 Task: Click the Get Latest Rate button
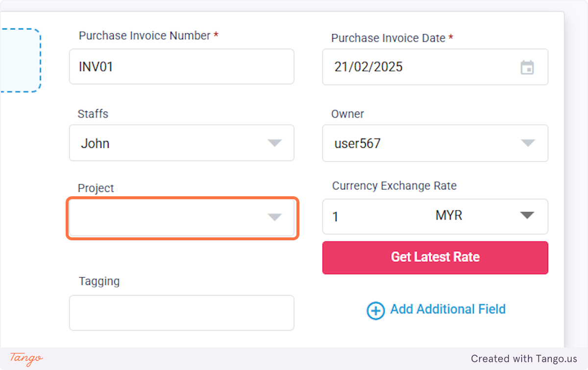pyautogui.click(x=435, y=257)
